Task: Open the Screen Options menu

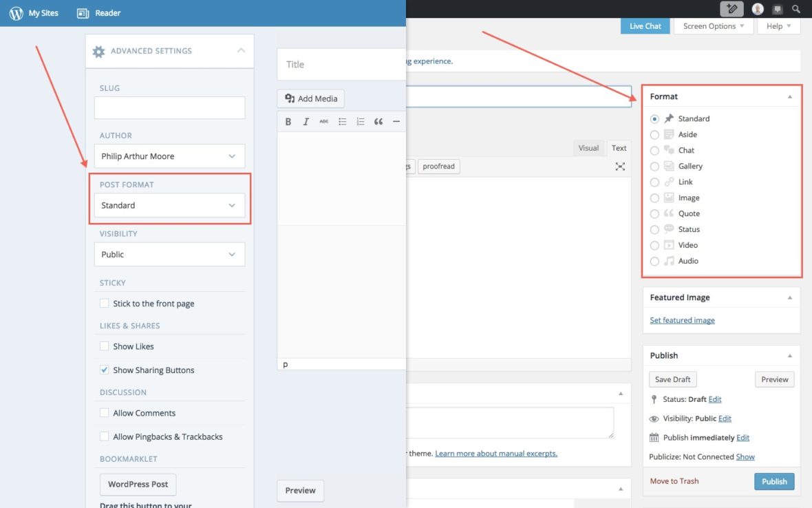Action: [714, 26]
